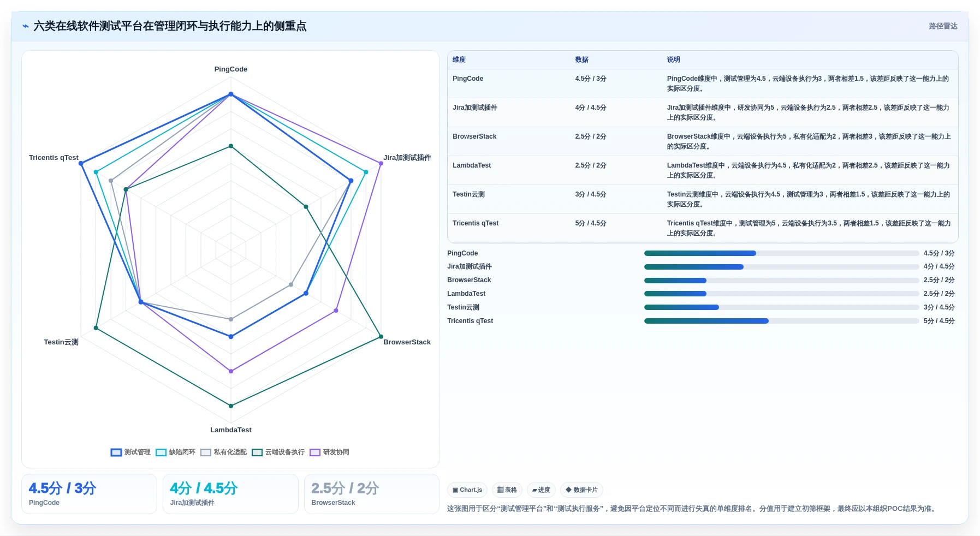Click the Testin云测 table row name
The height and width of the screenshot is (536, 980).
[x=468, y=194]
